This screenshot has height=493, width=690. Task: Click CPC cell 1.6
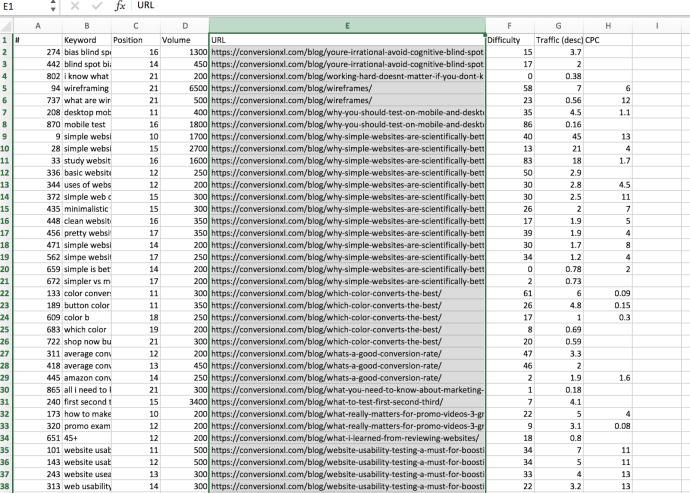click(x=608, y=378)
